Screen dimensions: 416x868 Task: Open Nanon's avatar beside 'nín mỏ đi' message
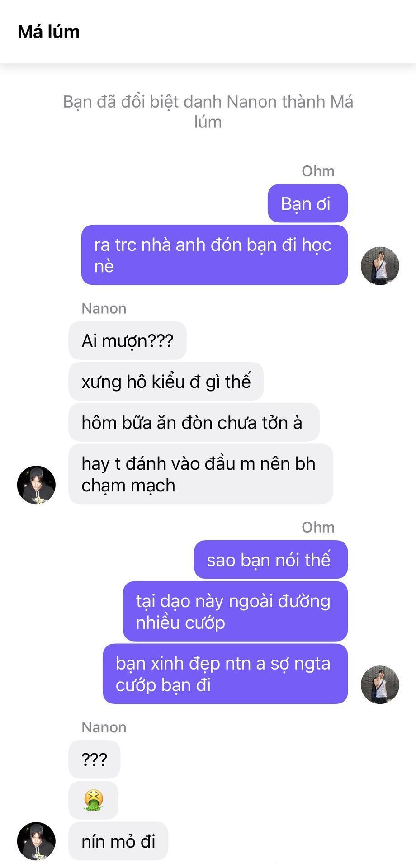click(x=36, y=841)
